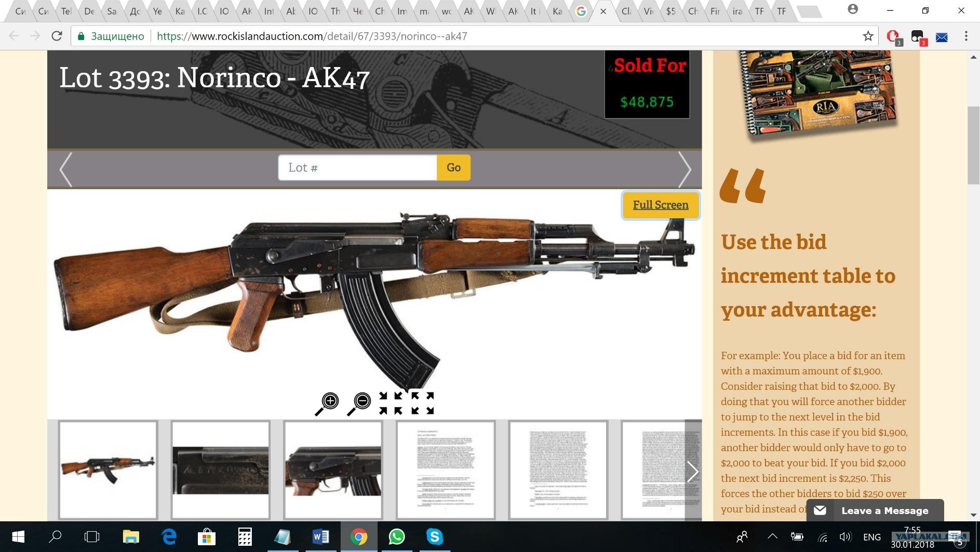Image resolution: width=980 pixels, height=552 pixels.
Task: Switch to Word on the taskbar
Action: 320,536
